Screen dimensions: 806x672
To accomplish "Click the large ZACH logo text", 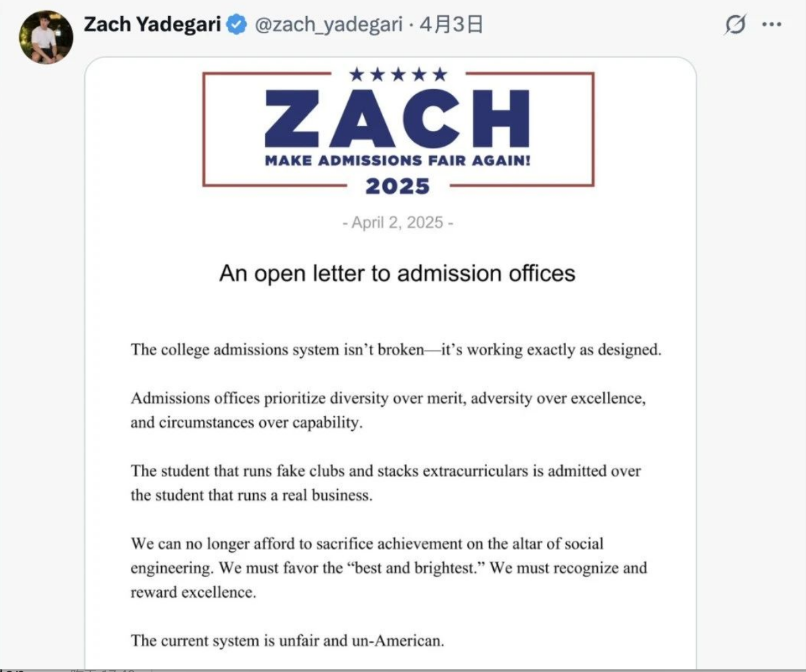I will point(397,118).
